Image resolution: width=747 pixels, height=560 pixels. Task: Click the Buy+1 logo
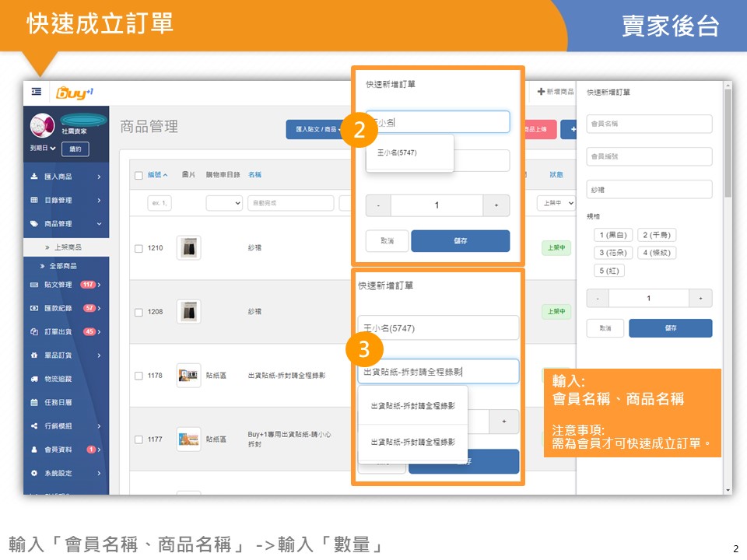(75, 93)
